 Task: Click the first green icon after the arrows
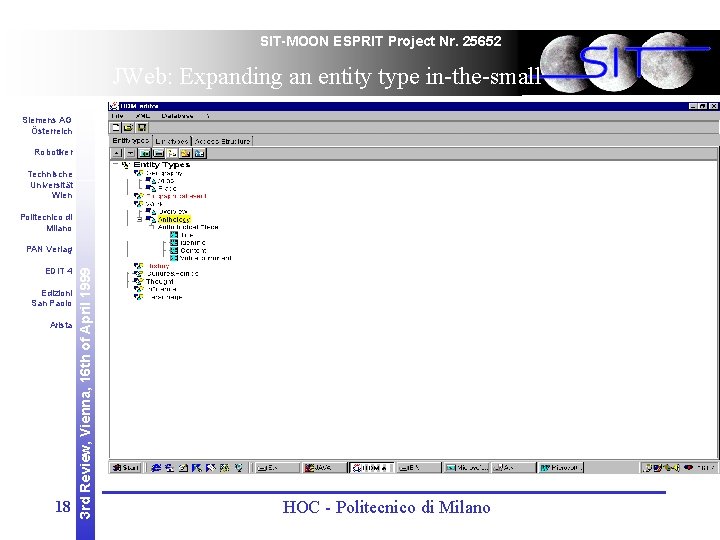[145, 153]
